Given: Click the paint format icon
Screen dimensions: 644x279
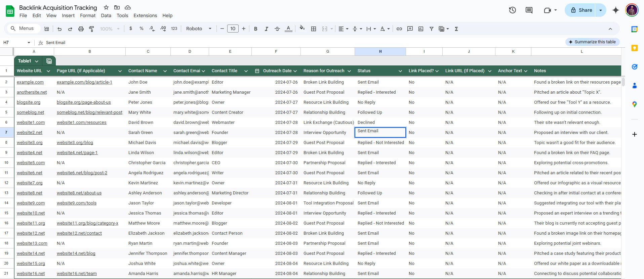Looking at the screenshot, I should point(91,29).
